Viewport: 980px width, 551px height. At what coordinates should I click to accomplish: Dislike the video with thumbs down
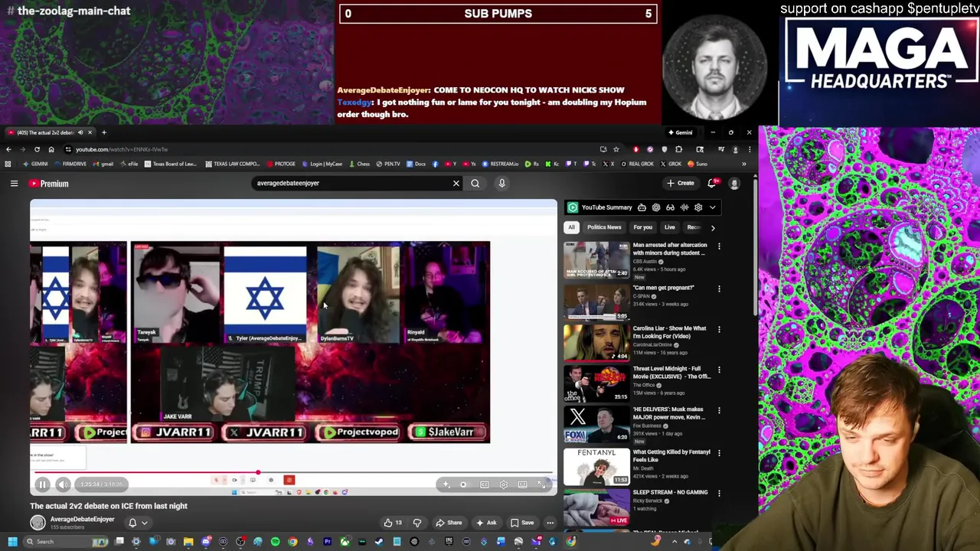(417, 523)
